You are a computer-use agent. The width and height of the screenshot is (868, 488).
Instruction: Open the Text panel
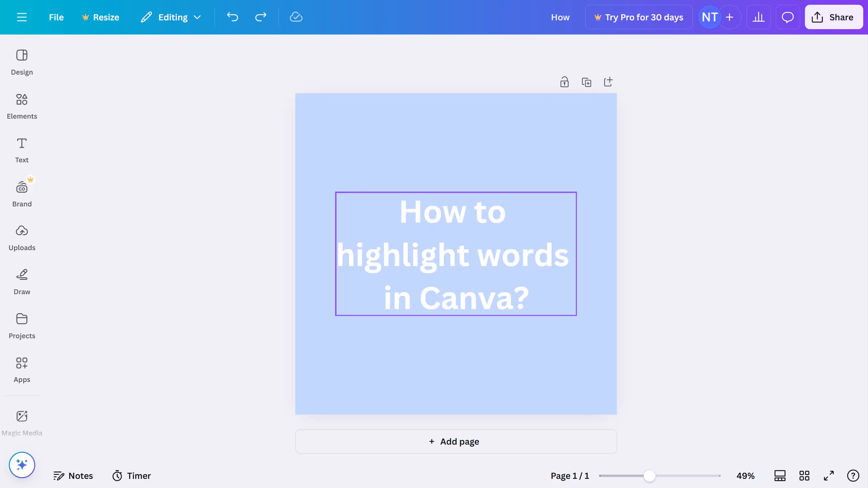22,150
